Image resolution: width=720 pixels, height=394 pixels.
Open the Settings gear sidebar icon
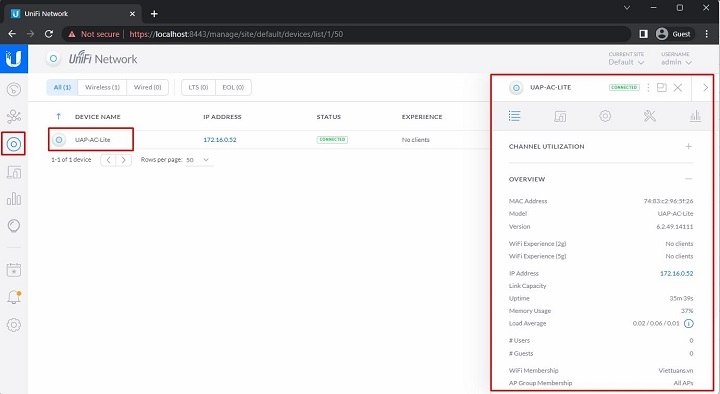click(14, 325)
